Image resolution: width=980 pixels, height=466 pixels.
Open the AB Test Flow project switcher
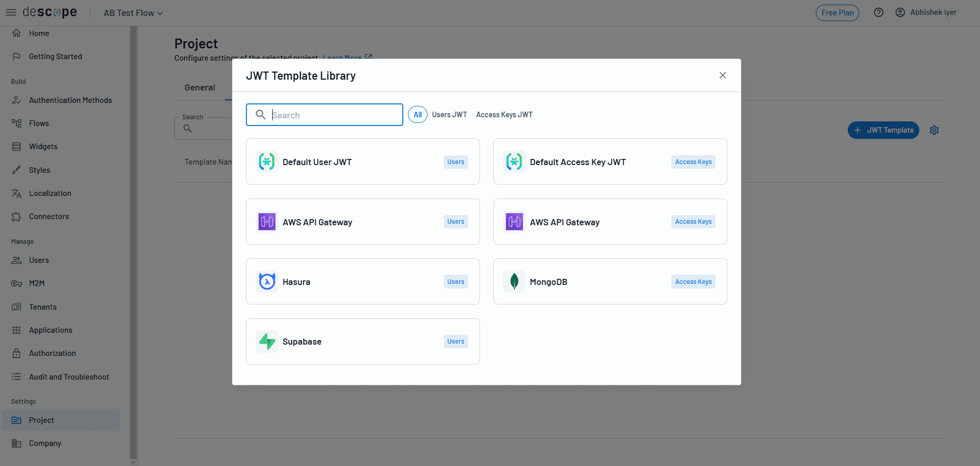click(132, 12)
